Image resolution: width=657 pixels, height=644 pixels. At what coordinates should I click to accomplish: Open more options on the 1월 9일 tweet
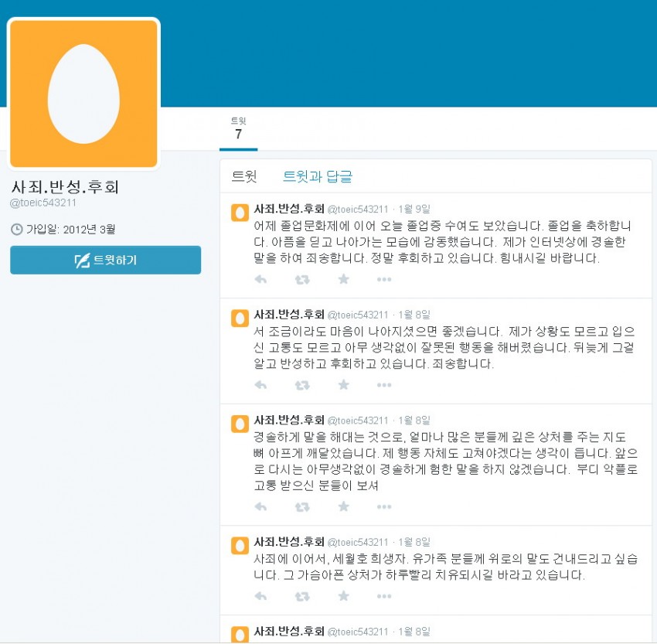point(384,279)
